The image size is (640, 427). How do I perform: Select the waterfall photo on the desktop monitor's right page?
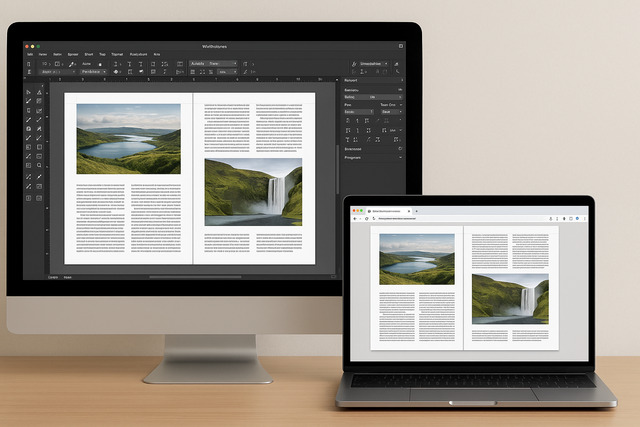point(253,192)
